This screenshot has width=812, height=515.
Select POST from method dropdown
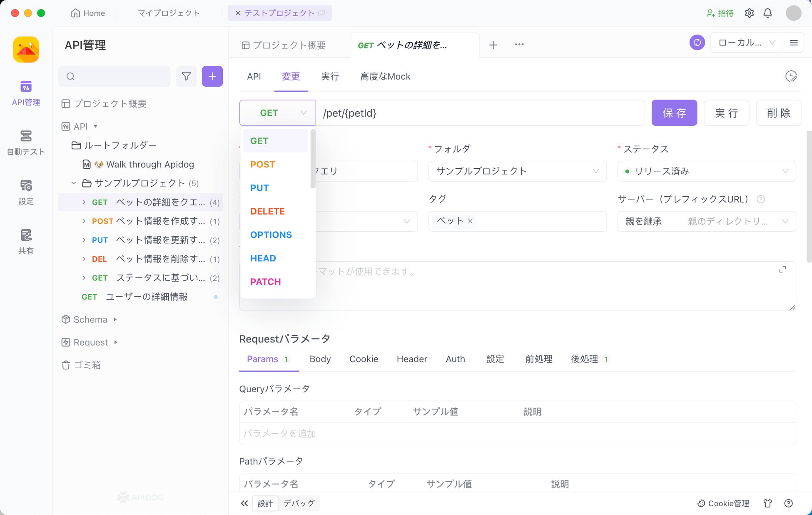[263, 164]
